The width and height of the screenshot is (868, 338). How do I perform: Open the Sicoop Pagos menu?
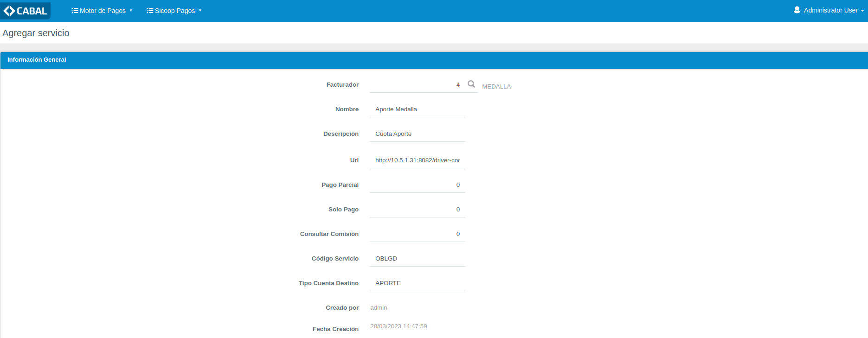pos(174,11)
